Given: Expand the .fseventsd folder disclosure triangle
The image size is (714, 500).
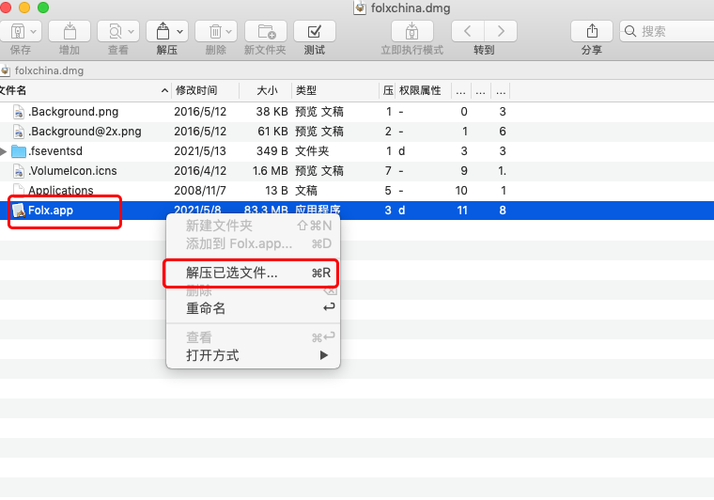Looking at the screenshot, I should point(3,151).
